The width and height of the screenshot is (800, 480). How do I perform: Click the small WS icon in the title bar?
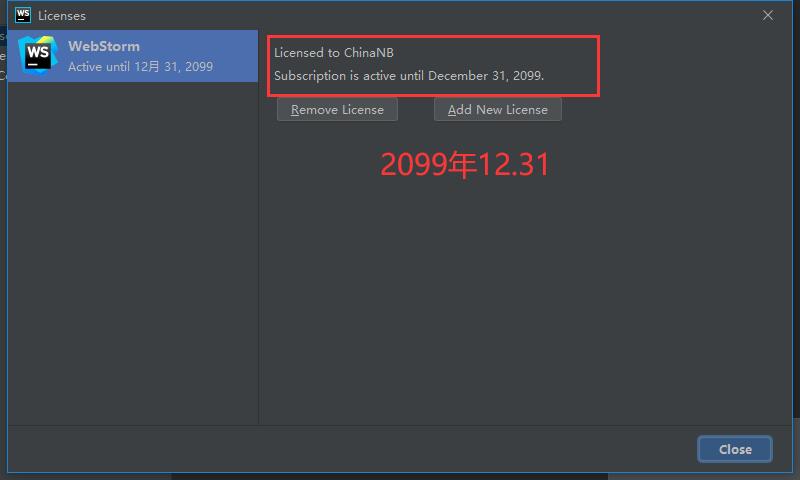[x=23, y=15]
